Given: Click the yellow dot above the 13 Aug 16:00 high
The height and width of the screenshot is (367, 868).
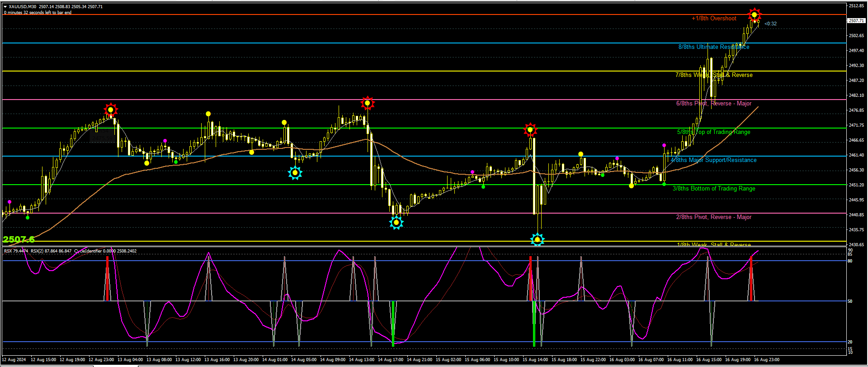Looking at the screenshot, I should pos(208,114).
